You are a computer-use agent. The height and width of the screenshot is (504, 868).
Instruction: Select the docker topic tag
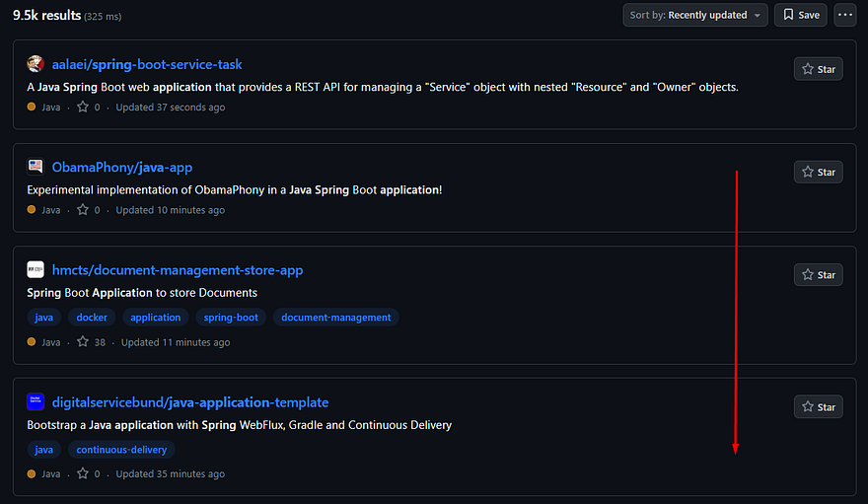[x=92, y=317]
